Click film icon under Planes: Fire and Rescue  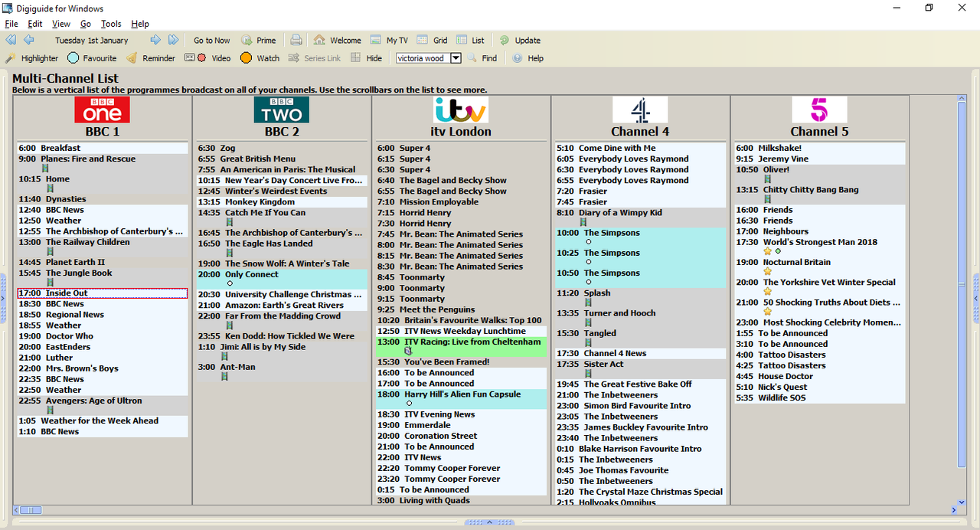pyautogui.click(x=44, y=168)
